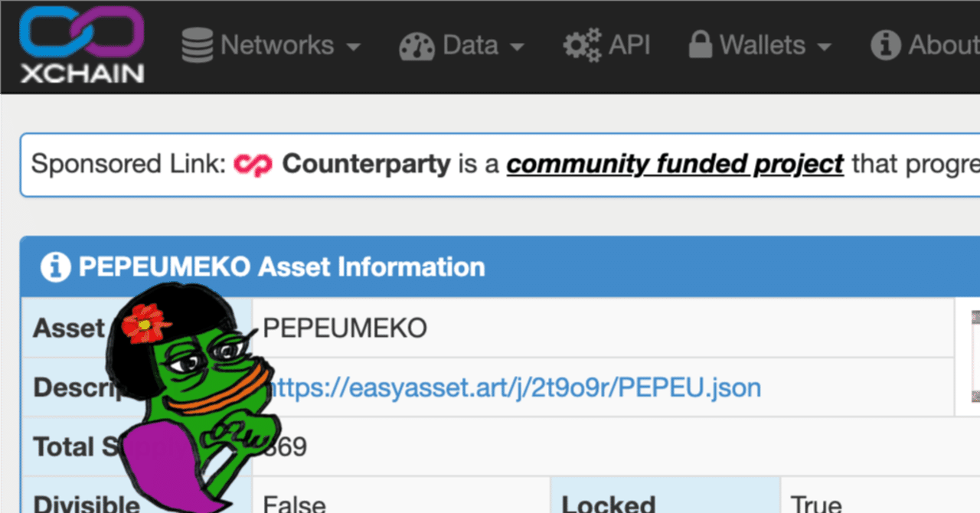Click the XCHAIN wordmark text

click(82, 74)
